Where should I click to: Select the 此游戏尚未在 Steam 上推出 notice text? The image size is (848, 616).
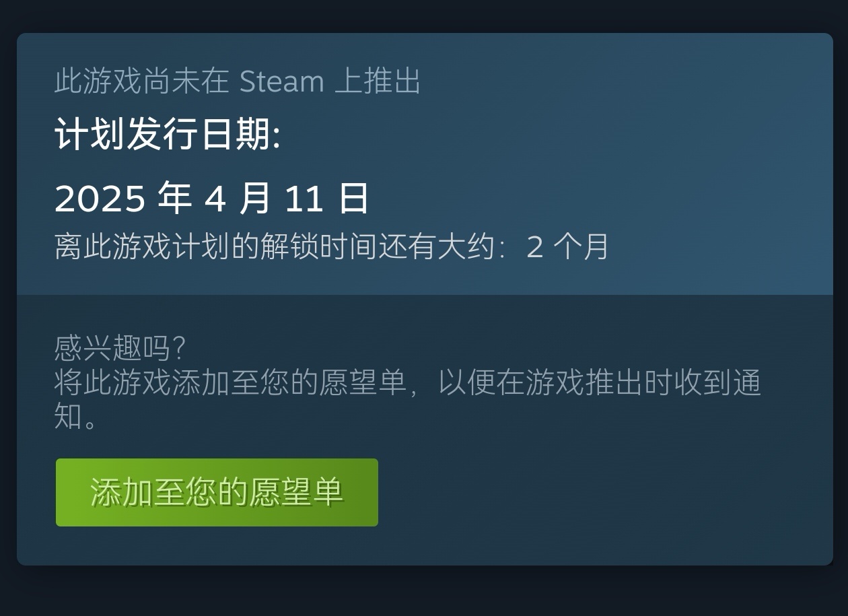point(238,81)
